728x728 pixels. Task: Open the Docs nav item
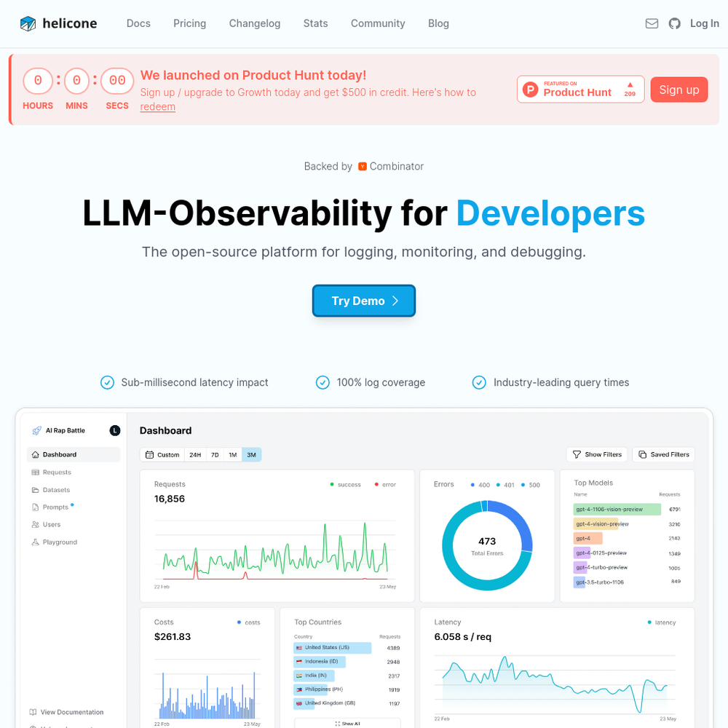pyautogui.click(x=138, y=23)
